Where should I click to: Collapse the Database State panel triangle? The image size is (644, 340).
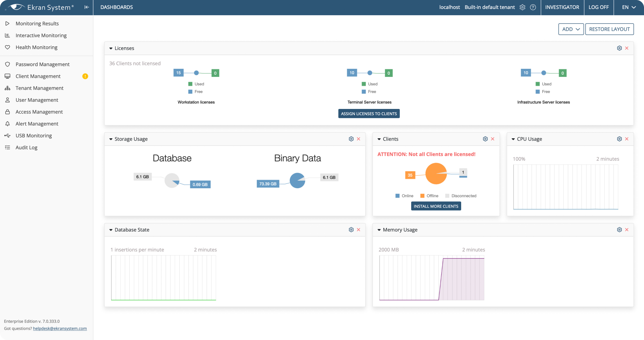[x=111, y=230]
